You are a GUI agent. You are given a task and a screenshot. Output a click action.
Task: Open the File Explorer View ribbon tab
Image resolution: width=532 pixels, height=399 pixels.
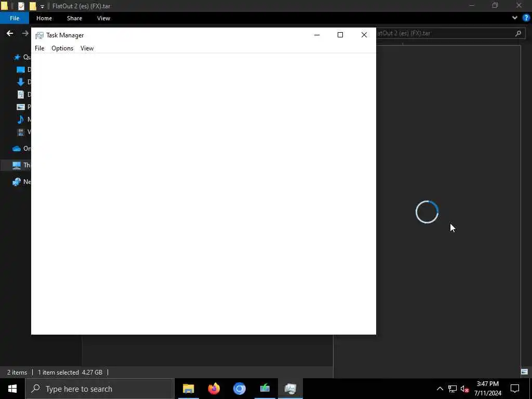pos(103,18)
